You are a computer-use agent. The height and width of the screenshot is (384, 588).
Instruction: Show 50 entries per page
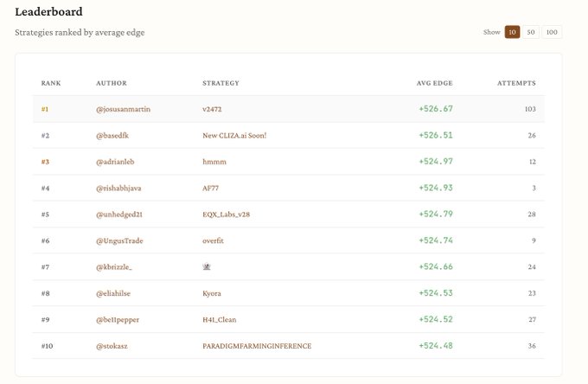531,32
